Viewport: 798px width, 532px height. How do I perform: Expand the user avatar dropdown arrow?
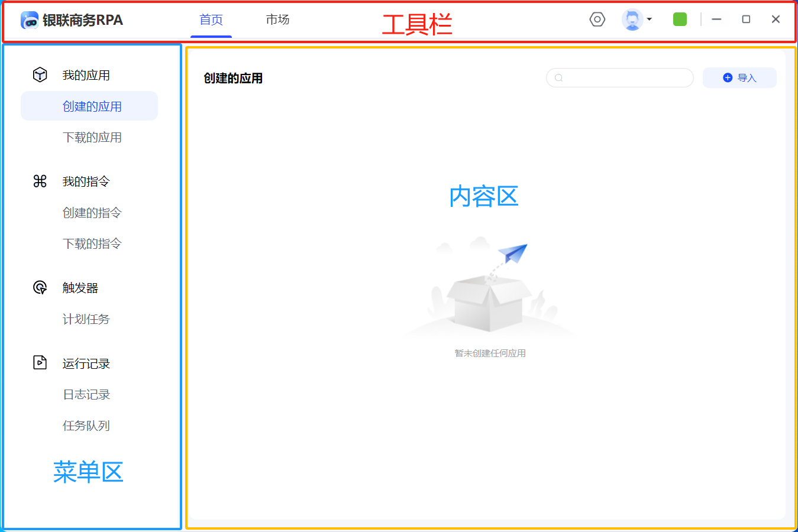650,20
